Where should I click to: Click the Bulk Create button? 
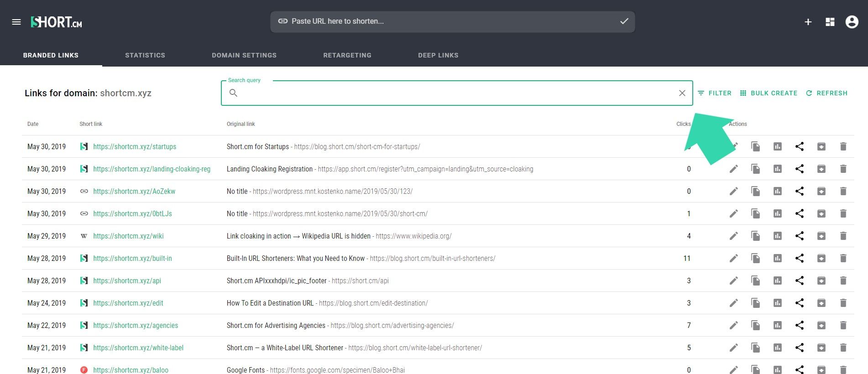(x=769, y=93)
